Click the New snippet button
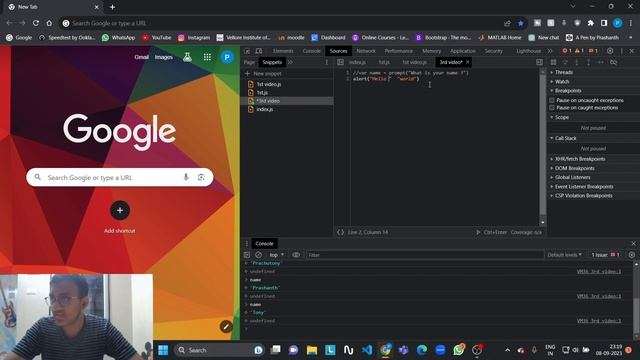 (x=263, y=73)
